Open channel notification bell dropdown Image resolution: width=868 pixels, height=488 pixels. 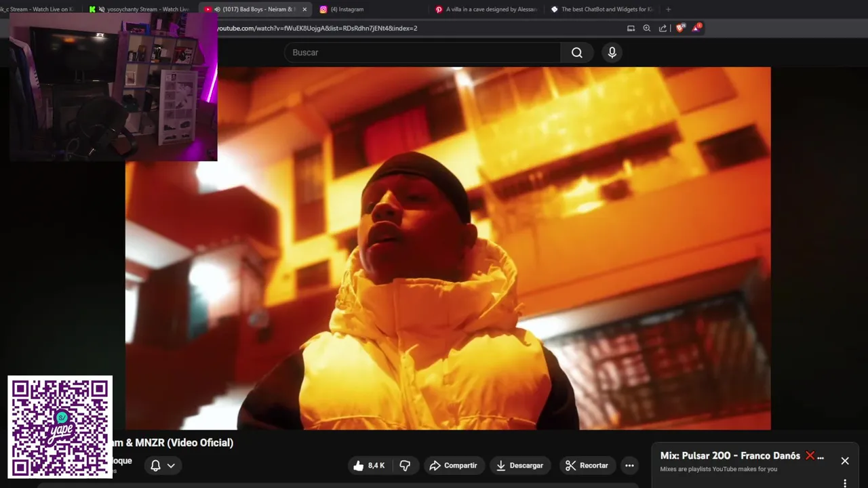point(163,466)
